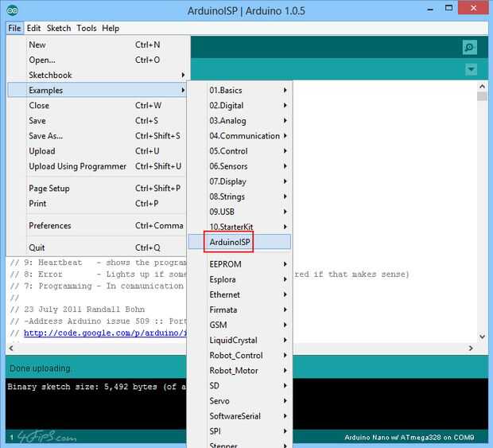Click the Arduino logo in title bar
Screen dimensions: 493x448
coord(12,10)
